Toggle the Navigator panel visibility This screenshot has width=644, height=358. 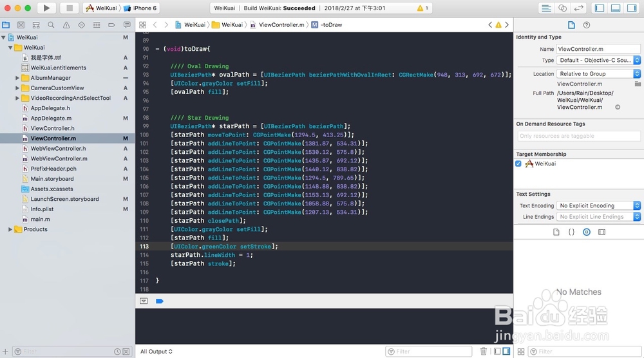[600, 8]
